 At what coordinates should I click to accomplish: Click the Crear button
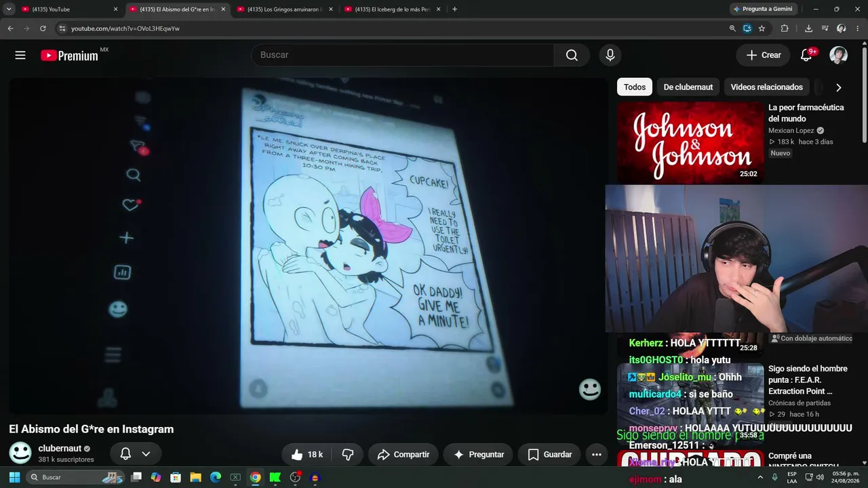pos(764,56)
